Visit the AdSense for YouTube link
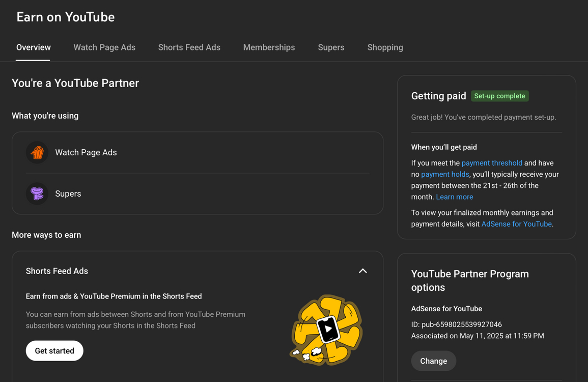The image size is (588, 382). pos(516,224)
